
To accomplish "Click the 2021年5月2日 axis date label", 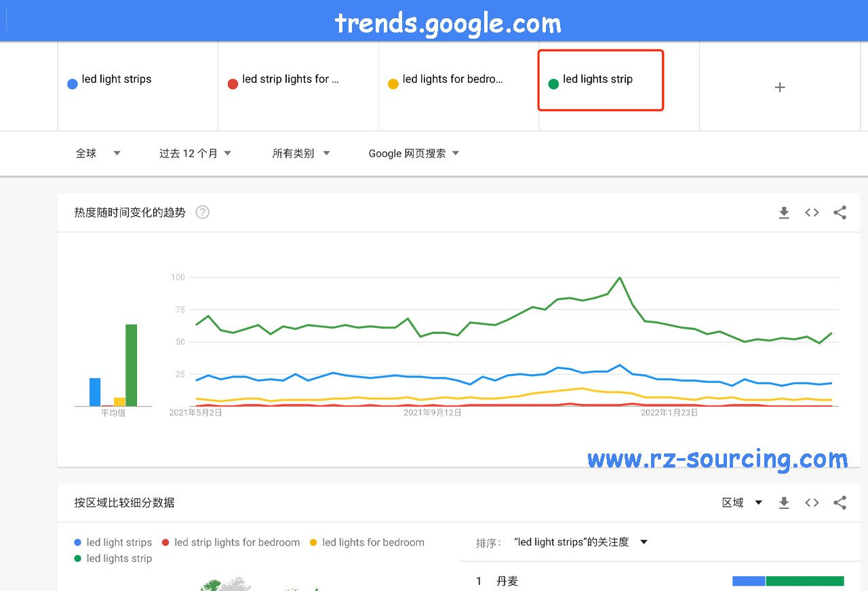I will click(x=196, y=412).
